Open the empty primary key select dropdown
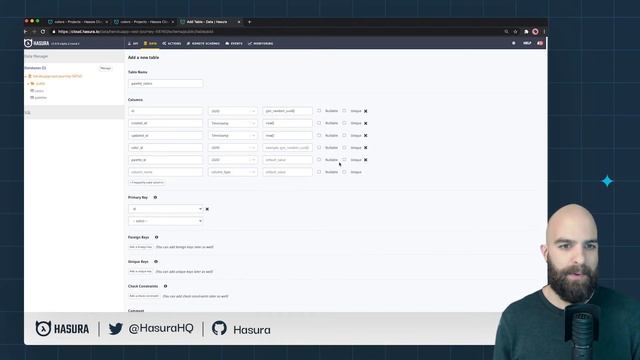The height and width of the screenshot is (360, 640). (166, 221)
